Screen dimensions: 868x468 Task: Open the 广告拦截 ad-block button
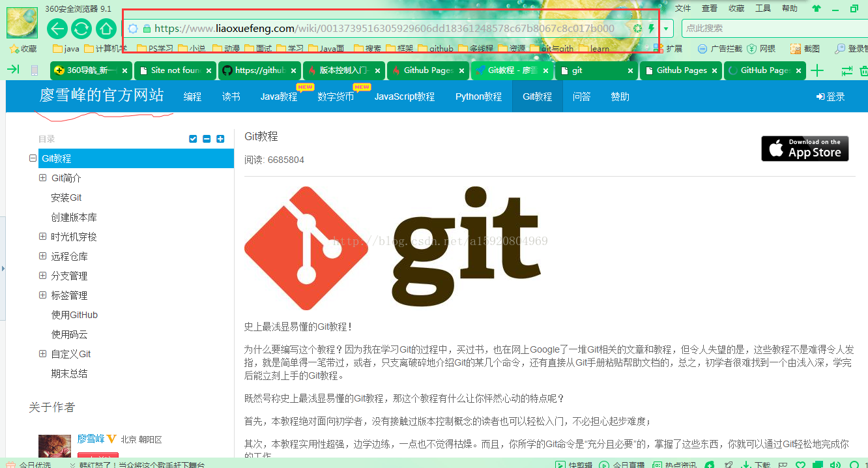(719, 48)
